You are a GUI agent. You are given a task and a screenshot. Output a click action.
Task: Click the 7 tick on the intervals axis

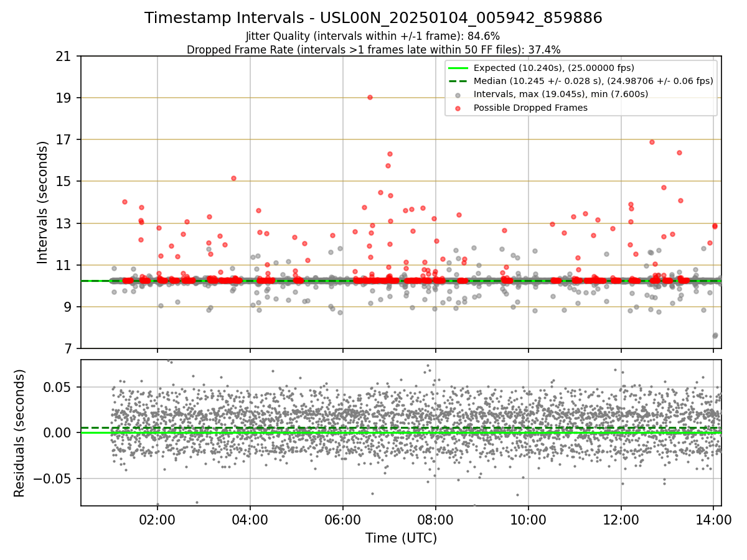pos(67,348)
